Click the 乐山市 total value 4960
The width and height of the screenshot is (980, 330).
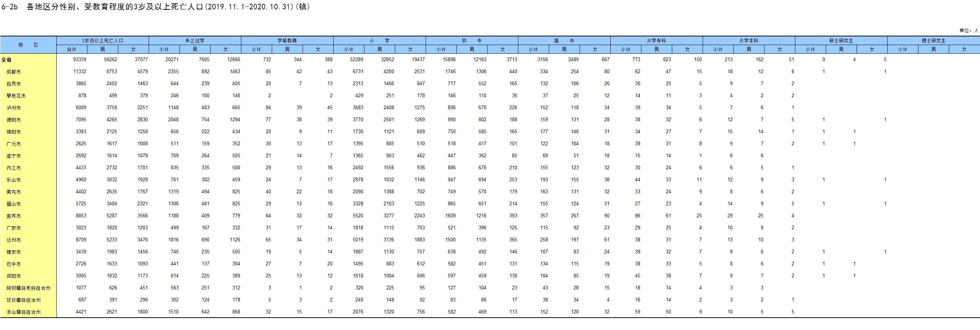(81, 180)
